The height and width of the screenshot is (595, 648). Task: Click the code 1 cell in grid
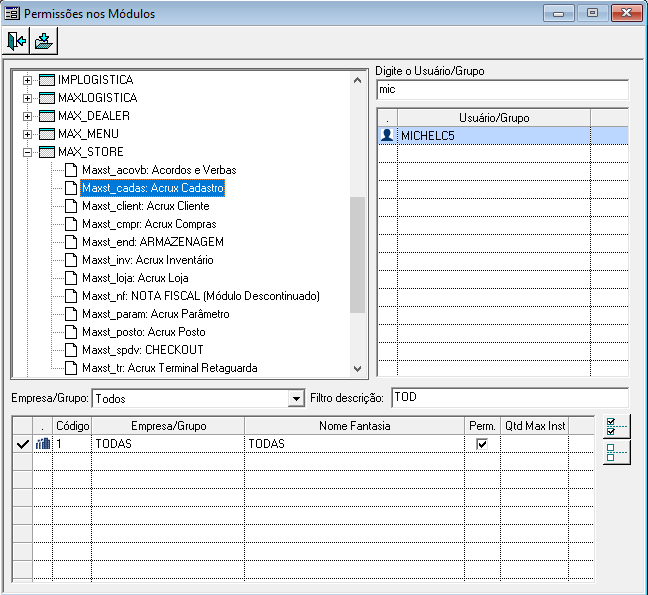coord(72,444)
